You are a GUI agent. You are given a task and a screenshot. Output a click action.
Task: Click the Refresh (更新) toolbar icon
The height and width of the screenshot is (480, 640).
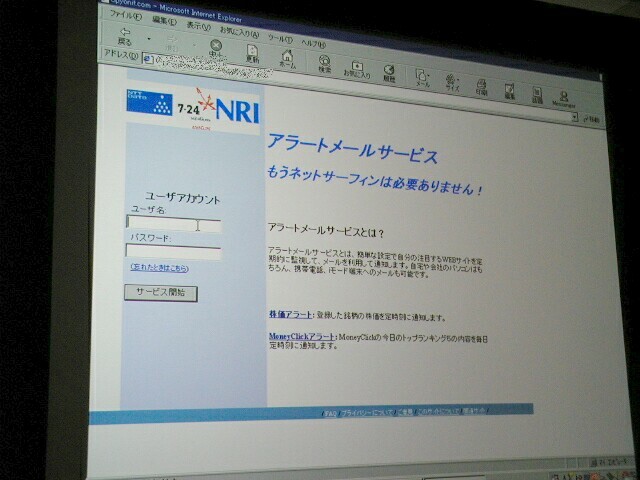coord(252,55)
